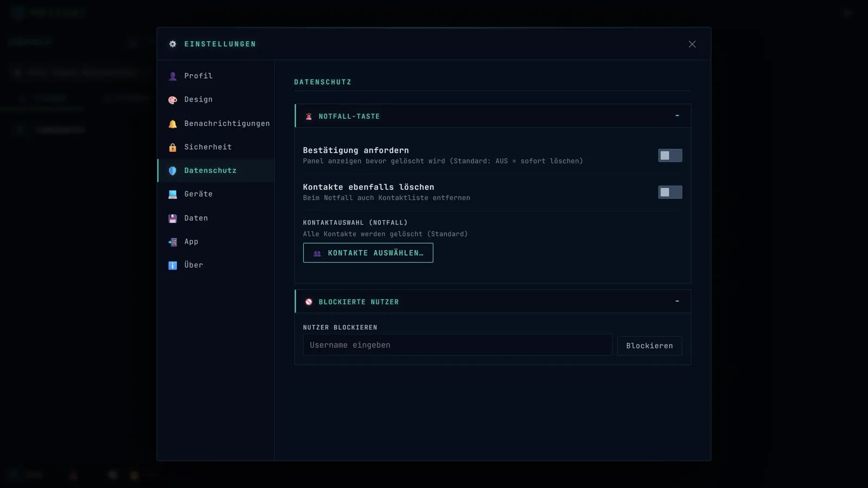The image size is (868, 488).
Task: Click the siren icon in Notfall-Taste header
Action: (309, 116)
